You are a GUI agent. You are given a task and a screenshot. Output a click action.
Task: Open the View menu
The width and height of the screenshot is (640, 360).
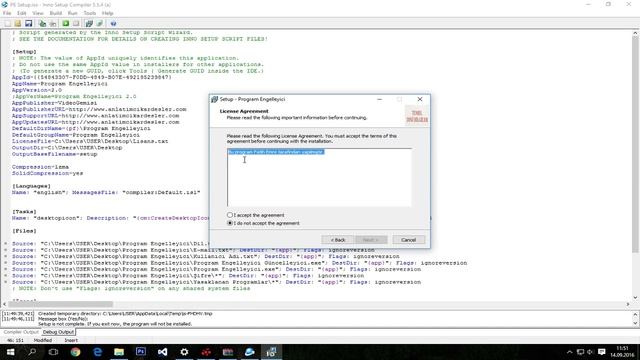coord(38,13)
